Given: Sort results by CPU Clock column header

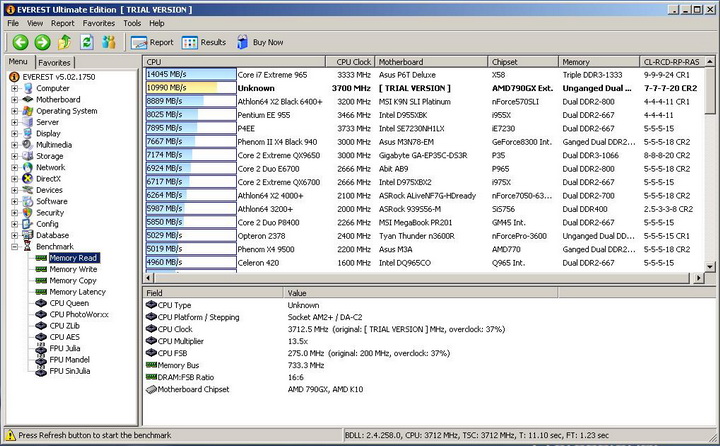Looking at the screenshot, I should tap(350, 62).
